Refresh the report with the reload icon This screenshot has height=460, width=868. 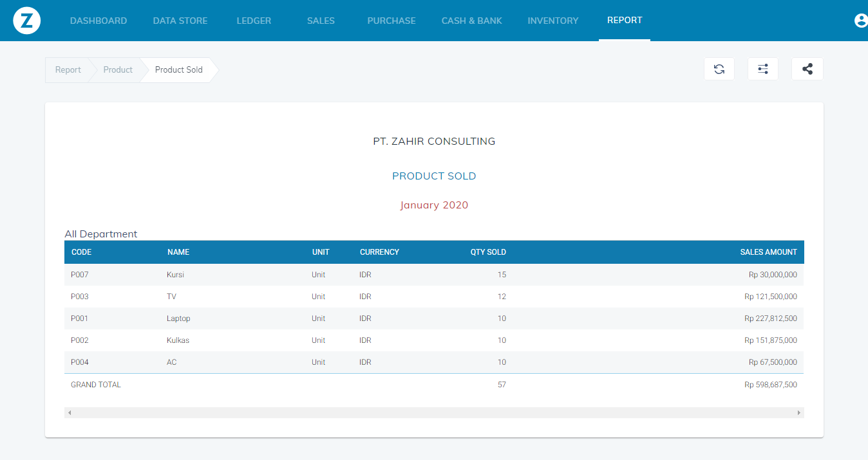719,69
